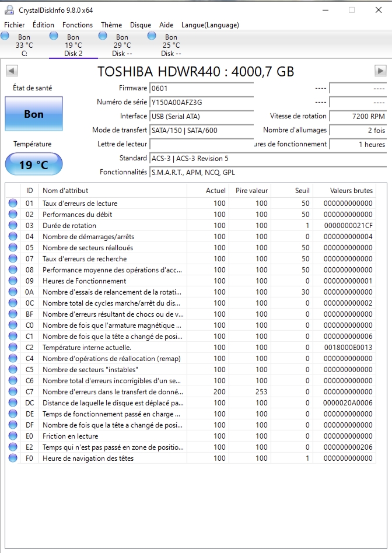392x553 pixels.
Task: Click status orb for attribute C4 row
Action: (13, 358)
